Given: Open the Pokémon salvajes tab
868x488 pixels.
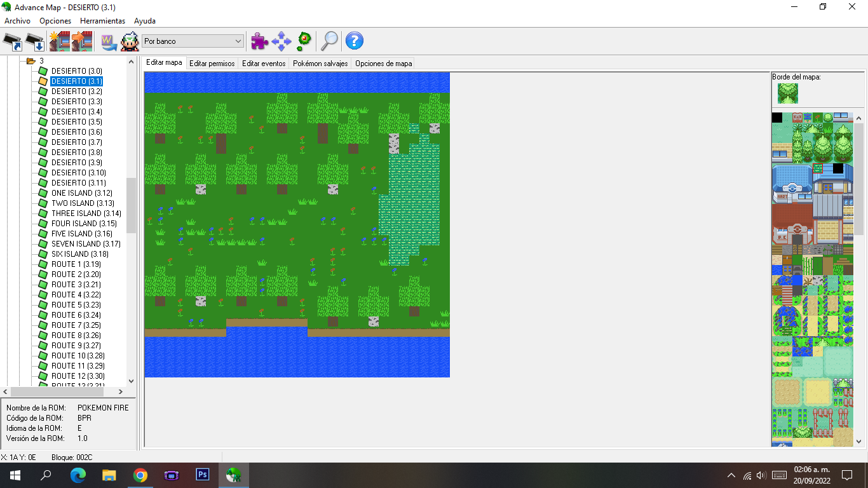Looking at the screenshot, I should pos(320,64).
